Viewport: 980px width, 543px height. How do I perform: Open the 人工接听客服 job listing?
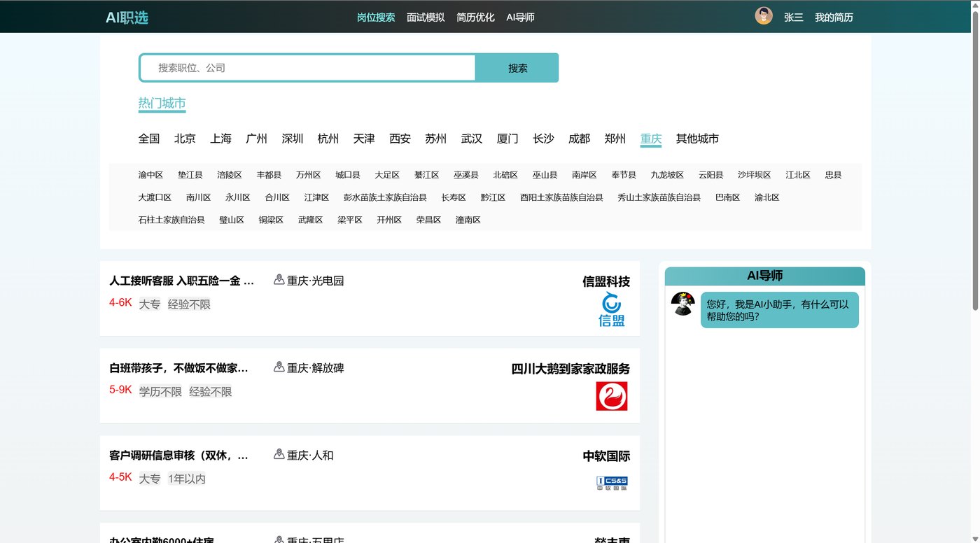tap(182, 281)
